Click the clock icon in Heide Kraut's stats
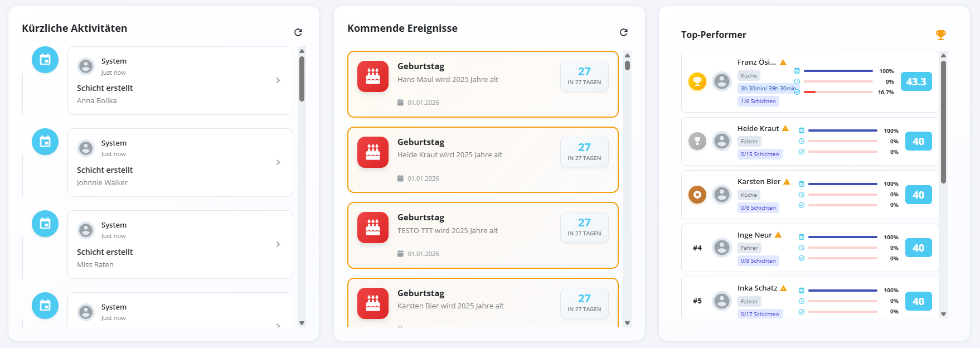 point(802,141)
